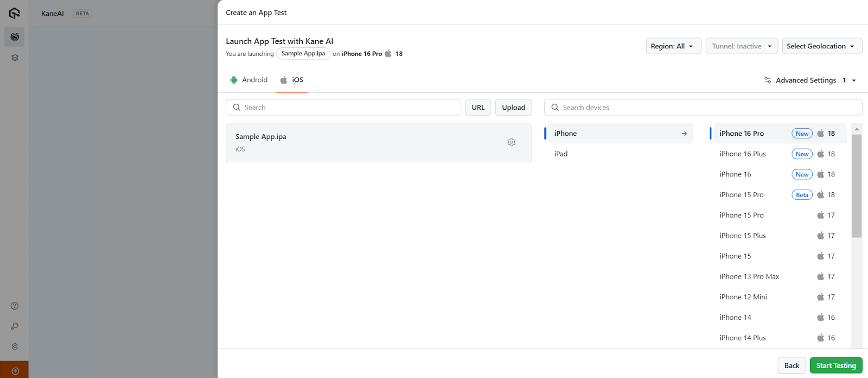Click the KaneAI title in the header
The height and width of the screenshot is (378, 868).
point(53,14)
